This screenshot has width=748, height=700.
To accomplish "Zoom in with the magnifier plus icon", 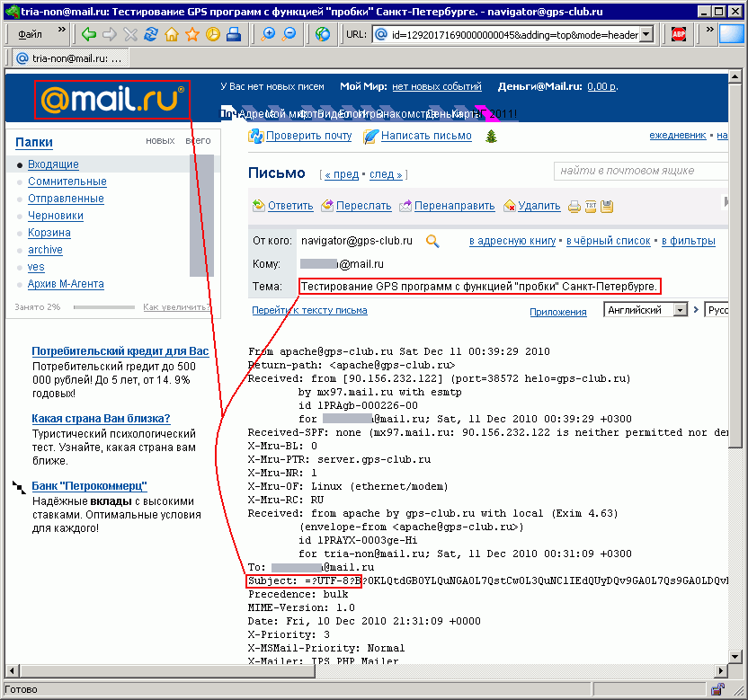I will 269,34.
